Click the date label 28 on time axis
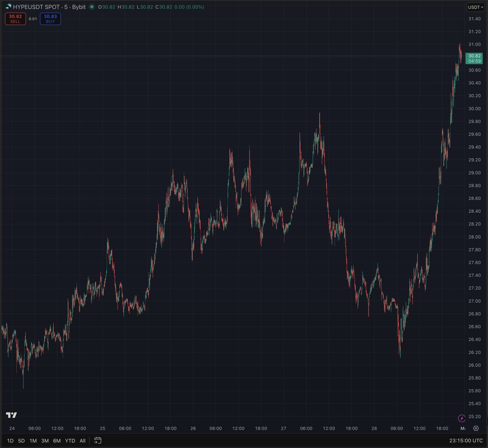Image resolution: width=488 pixels, height=448 pixels. pos(374,428)
